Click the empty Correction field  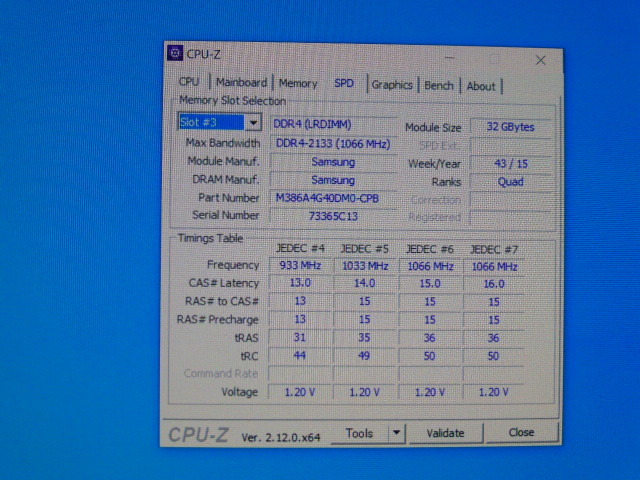510,200
